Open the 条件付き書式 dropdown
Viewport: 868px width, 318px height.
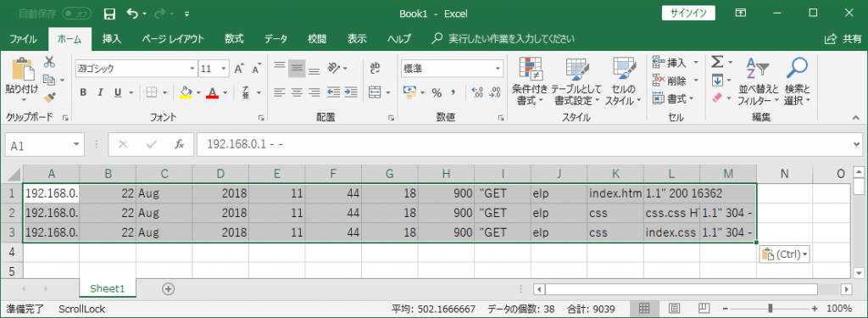[530, 81]
